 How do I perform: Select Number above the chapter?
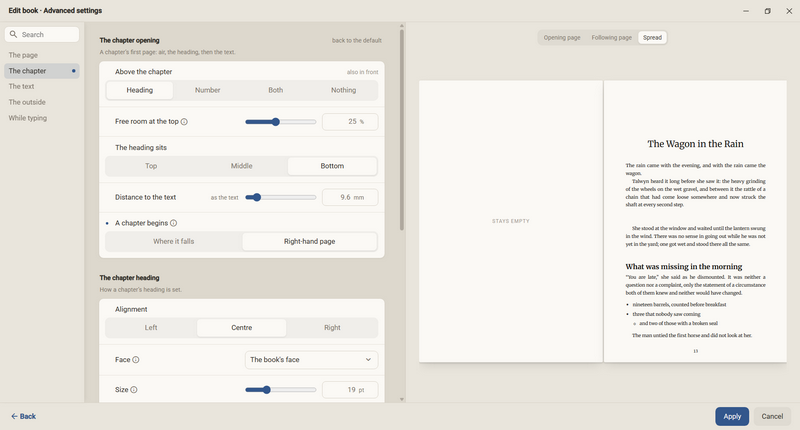pyautogui.click(x=208, y=90)
